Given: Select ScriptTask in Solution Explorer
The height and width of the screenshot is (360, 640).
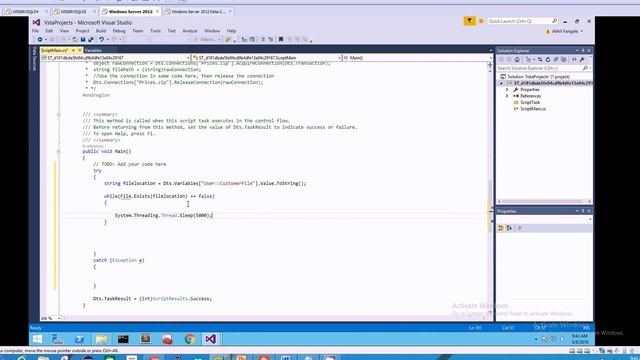Looking at the screenshot, I should (x=530, y=102).
